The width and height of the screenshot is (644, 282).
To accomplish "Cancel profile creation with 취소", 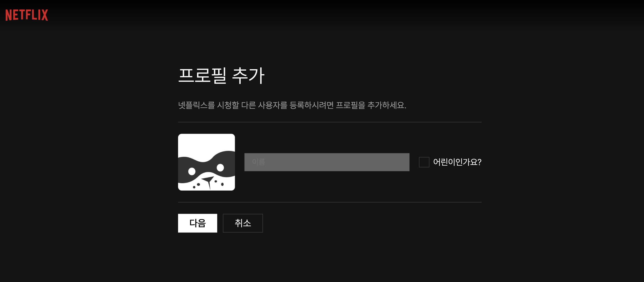I will (243, 223).
